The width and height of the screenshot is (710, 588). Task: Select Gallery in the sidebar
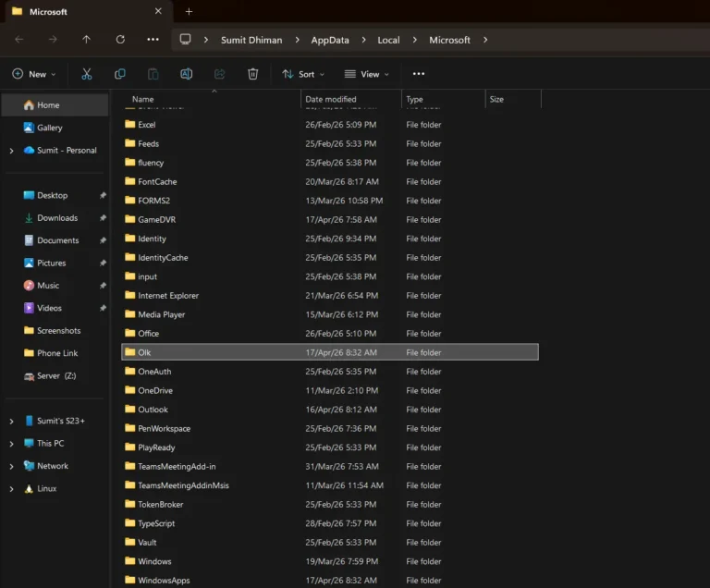click(49, 128)
